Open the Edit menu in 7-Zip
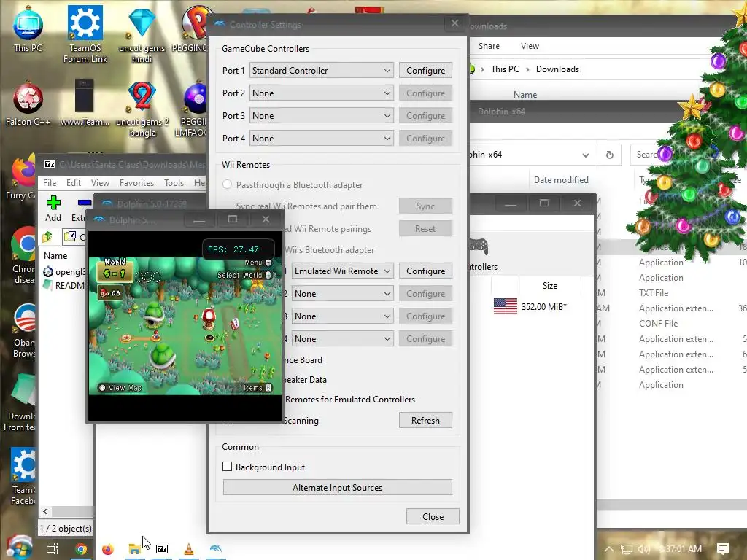This screenshot has height=560, width=747. click(x=74, y=183)
